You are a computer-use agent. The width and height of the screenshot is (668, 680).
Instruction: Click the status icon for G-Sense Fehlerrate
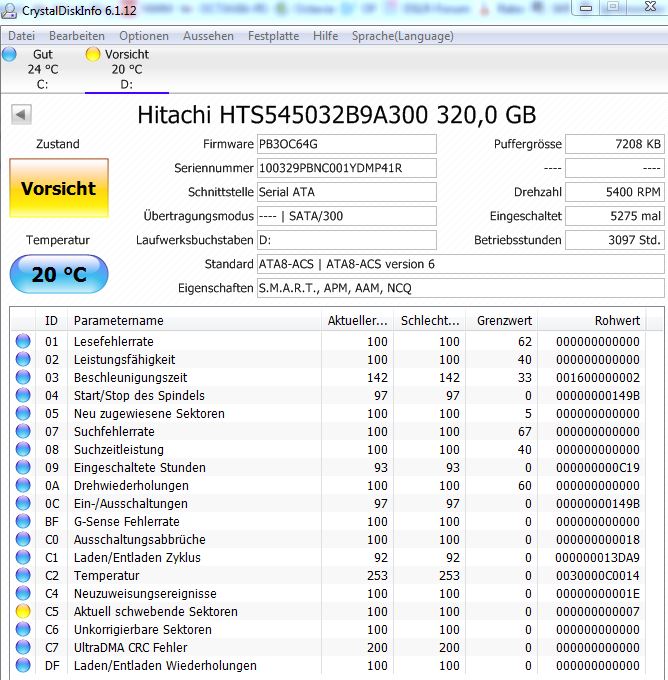23,521
